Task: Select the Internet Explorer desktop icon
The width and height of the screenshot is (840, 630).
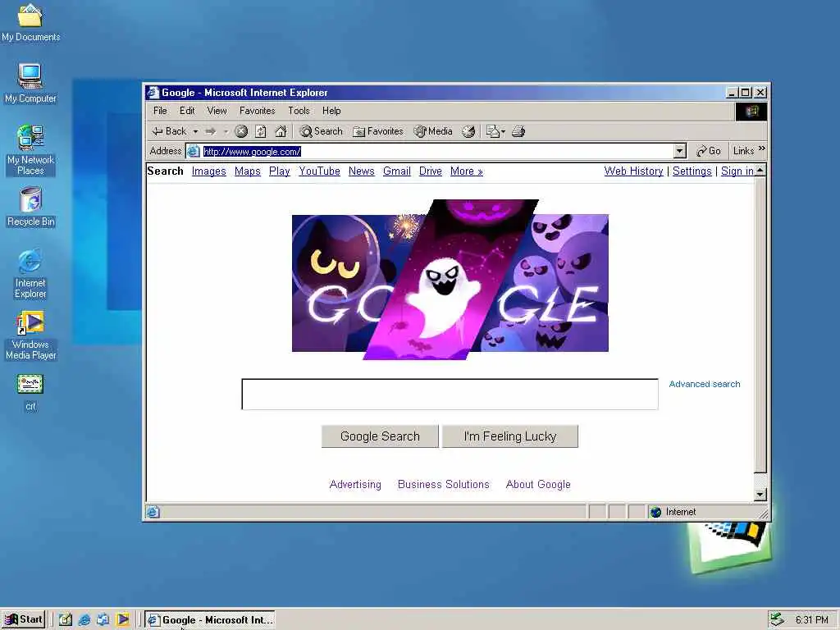Action: pos(30,273)
